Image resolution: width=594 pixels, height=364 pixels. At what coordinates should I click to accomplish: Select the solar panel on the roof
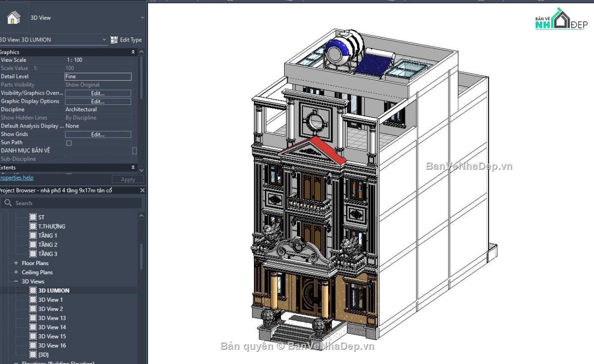(375, 63)
